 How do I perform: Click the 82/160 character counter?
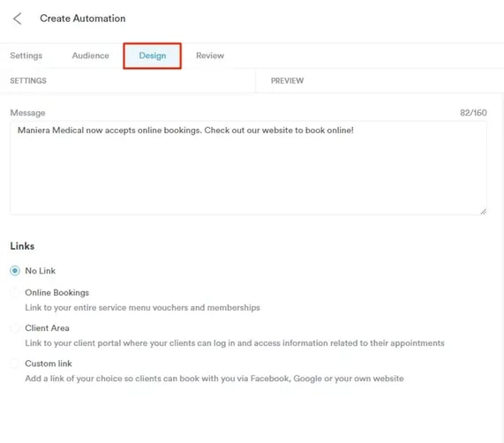(x=473, y=113)
